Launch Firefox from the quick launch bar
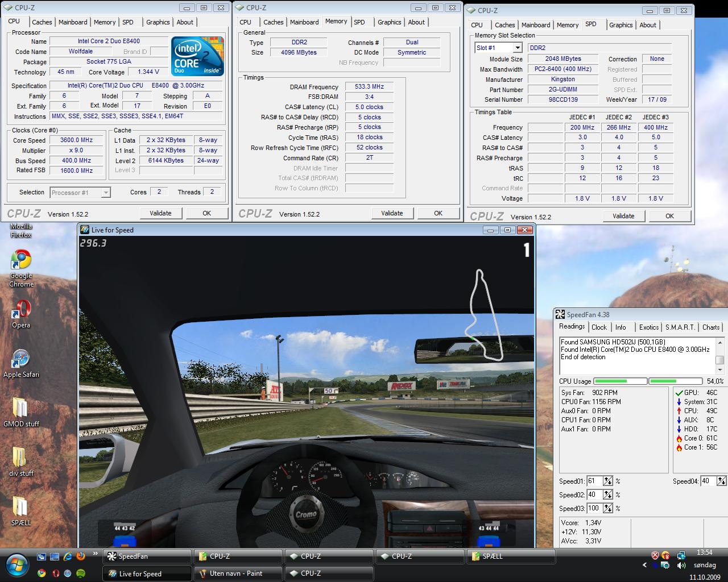 [81, 556]
